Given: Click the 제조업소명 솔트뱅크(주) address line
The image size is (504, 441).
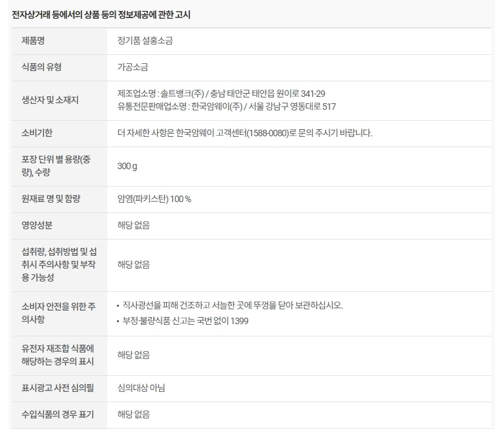Looking at the screenshot, I should [221, 94].
